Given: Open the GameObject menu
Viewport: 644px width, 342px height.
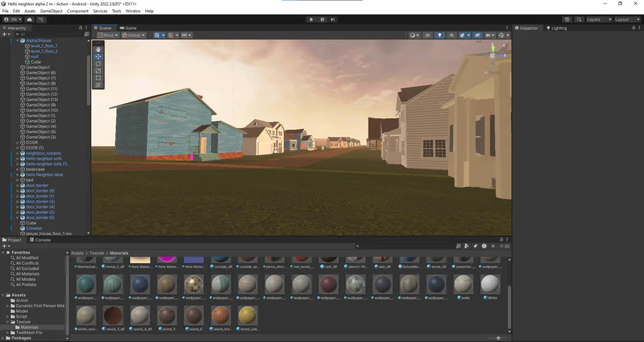Looking at the screenshot, I should (52, 11).
